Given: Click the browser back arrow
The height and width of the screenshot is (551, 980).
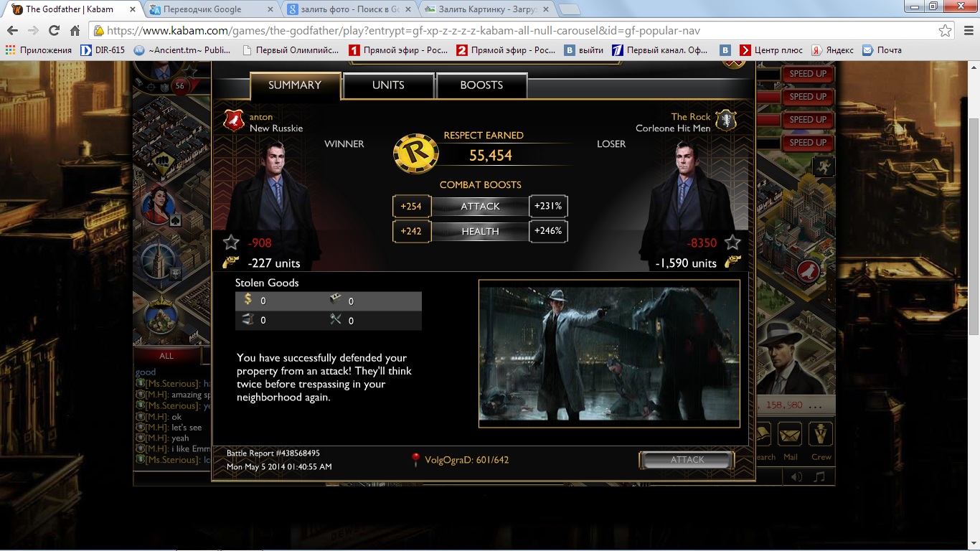Looking at the screenshot, I should pos(12,31).
